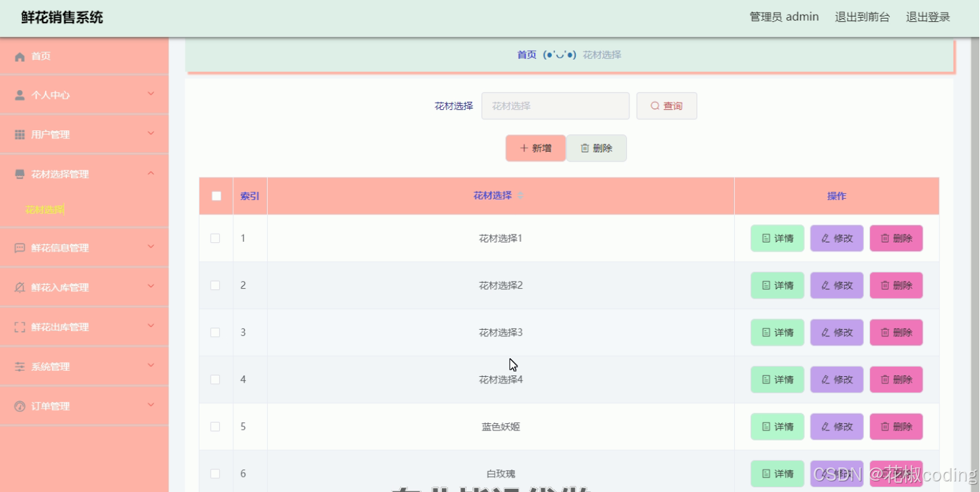Click the grid icon for 用户管理

[20, 135]
